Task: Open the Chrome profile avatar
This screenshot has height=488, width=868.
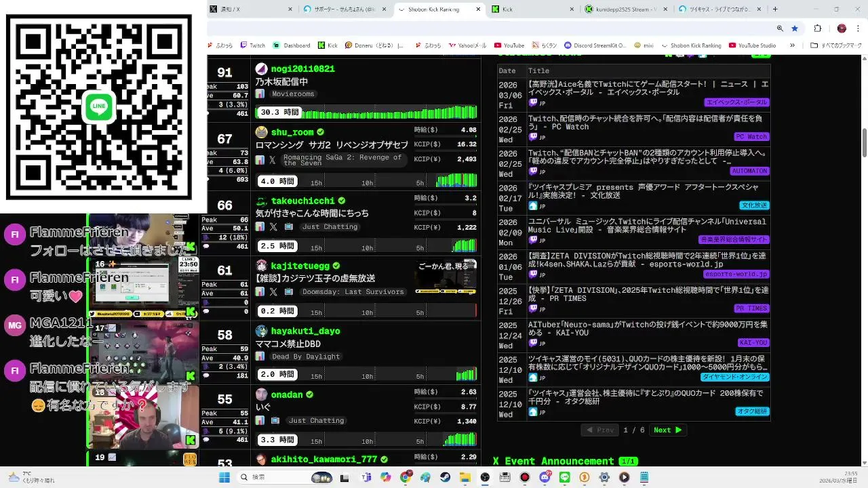Action: (x=842, y=28)
